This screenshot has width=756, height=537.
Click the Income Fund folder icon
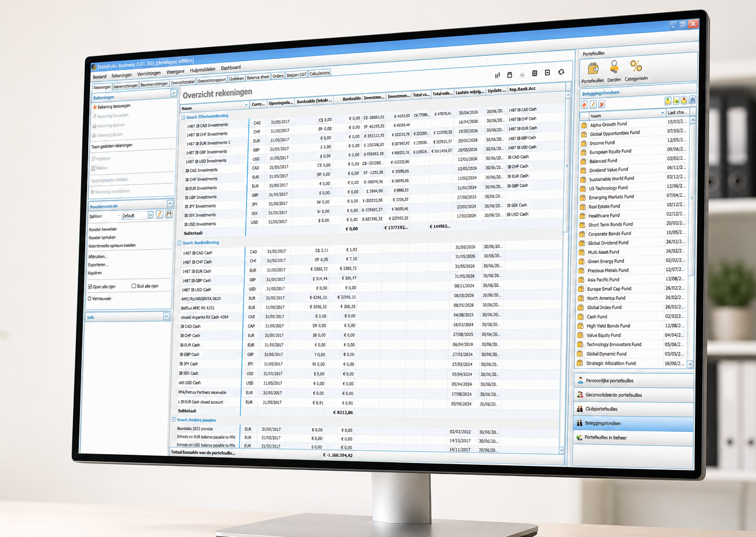(584, 143)
